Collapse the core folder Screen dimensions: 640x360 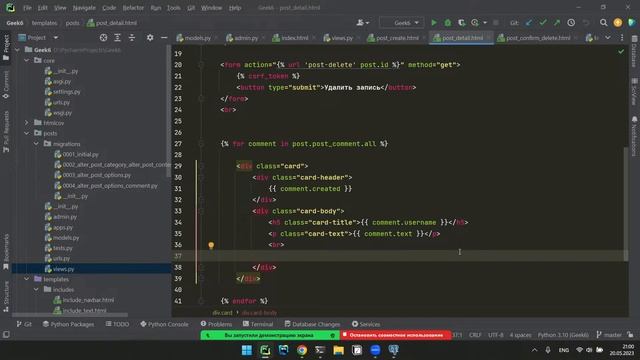click(x=27, y=60)
